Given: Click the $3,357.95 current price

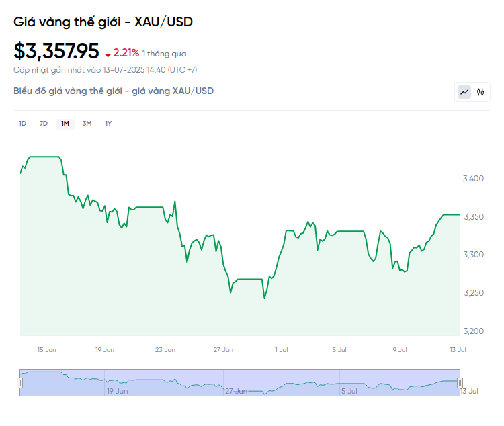Looking at the screenshot, I should [56, 51].
